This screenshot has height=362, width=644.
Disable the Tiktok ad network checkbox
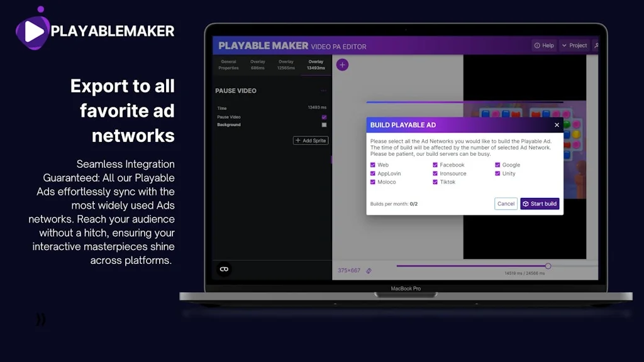coord(435,182)
